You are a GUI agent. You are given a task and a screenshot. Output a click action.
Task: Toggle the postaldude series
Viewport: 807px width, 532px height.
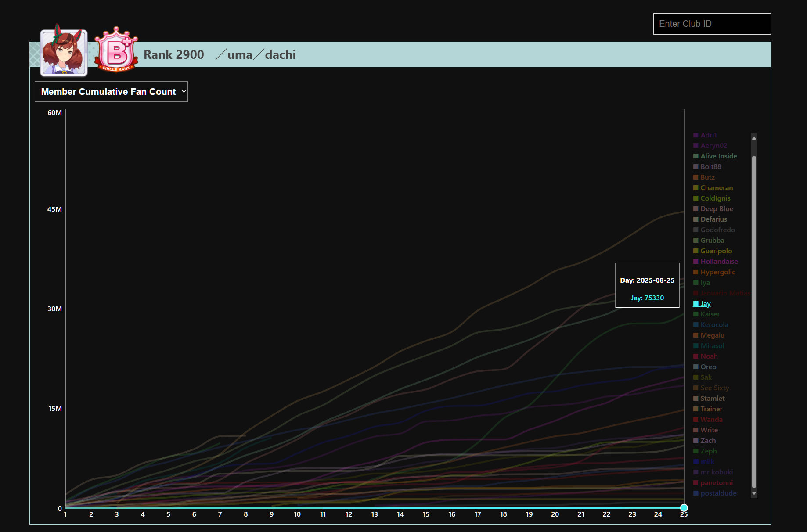(715, 493)
